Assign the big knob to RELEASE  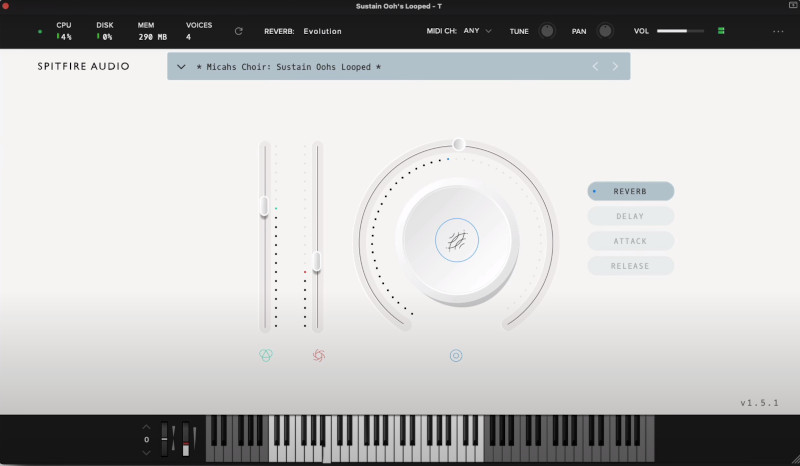tap(631, 266)
